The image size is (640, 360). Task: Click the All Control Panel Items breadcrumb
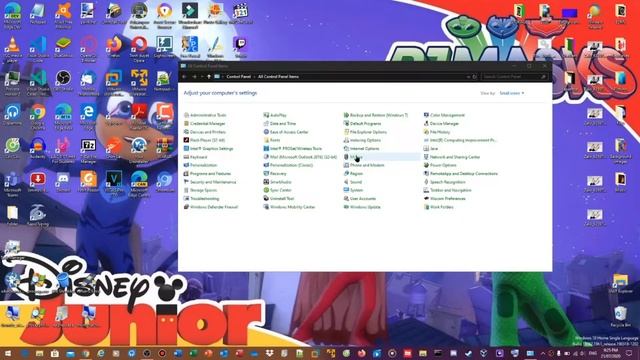(x=278, y=76)
